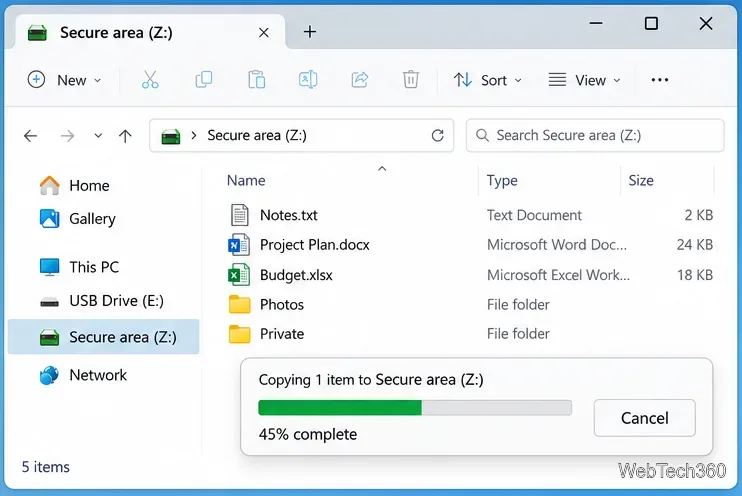The height and width of the screenshot is (496, 742).
Task: Maximize the File Explorer window
Action: [651, 23]
